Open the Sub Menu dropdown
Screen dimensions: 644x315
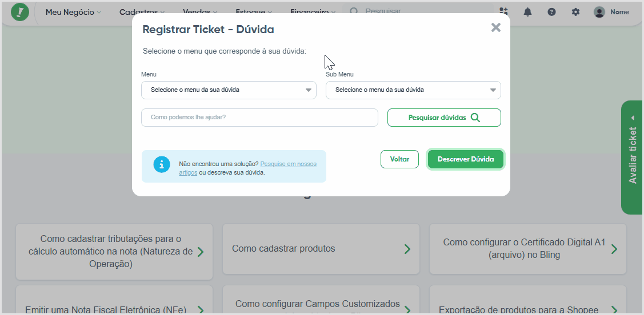tap(413, 90)
